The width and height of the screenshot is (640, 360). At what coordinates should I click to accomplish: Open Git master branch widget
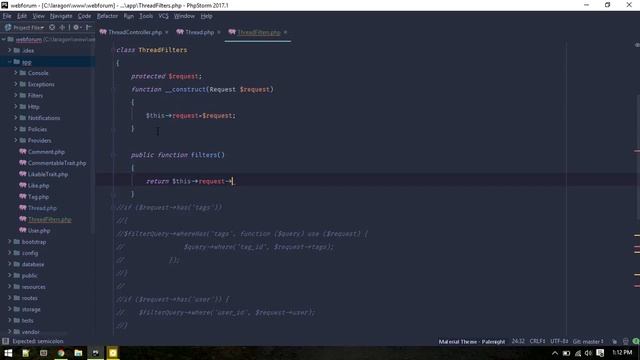588,341
